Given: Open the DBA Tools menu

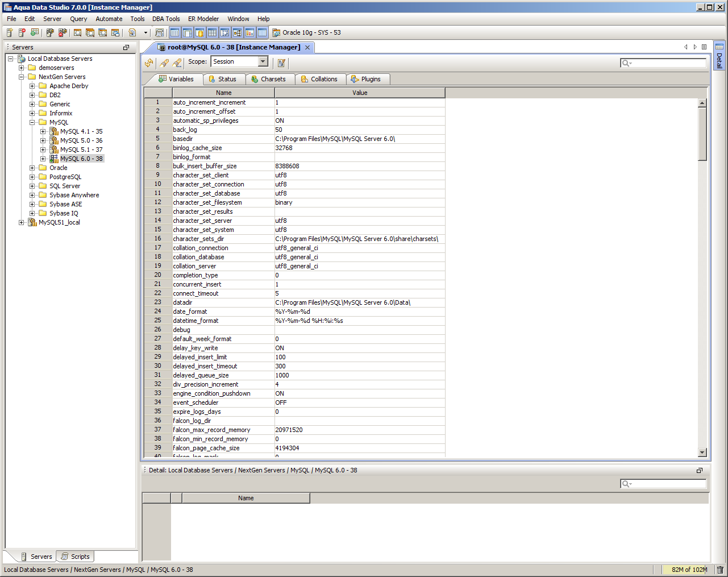Looking at the screenshot, I should pos(166,19).
